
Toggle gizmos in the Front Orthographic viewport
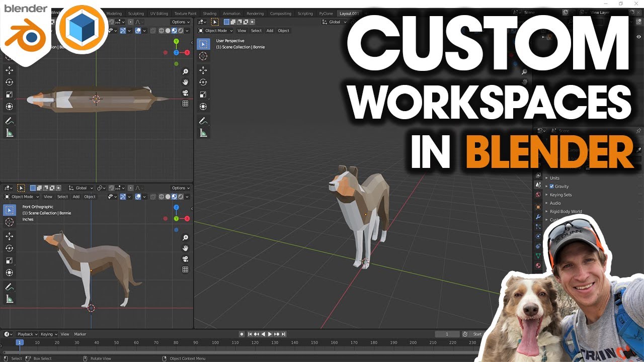click(x=123, y=197)
